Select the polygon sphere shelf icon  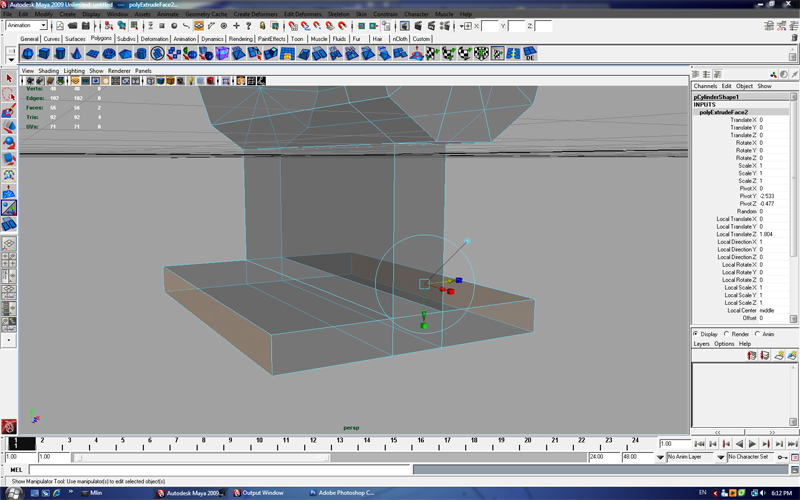(28, 53)
